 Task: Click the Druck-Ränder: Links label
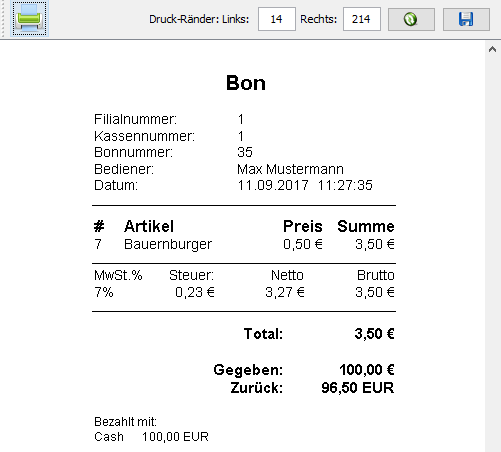pyautogui.click(x=199, y=19)
